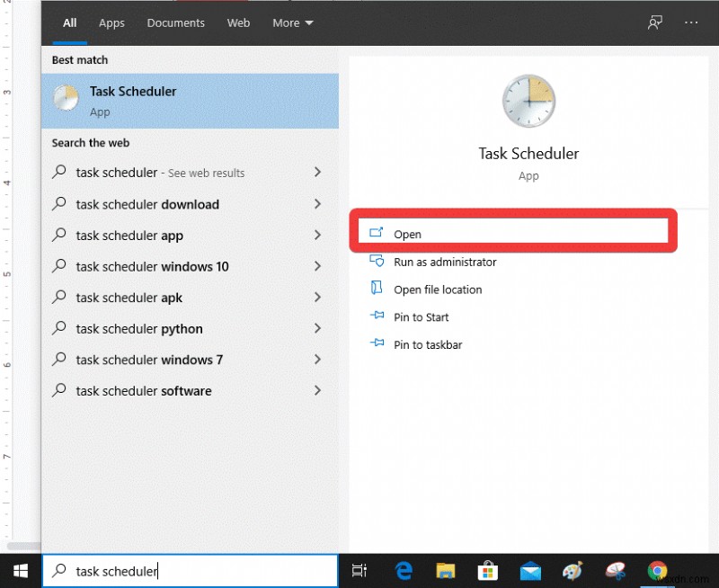Open File Explorer from the taskbar
The height and width of the screenshot is (588, 719).
(445, 570)
